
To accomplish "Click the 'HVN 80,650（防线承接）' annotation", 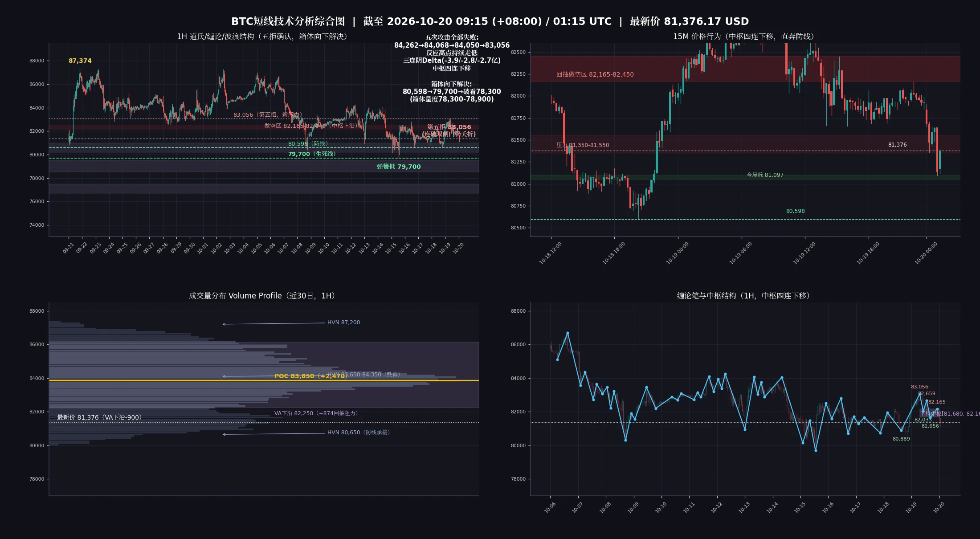I will (360, 433).
